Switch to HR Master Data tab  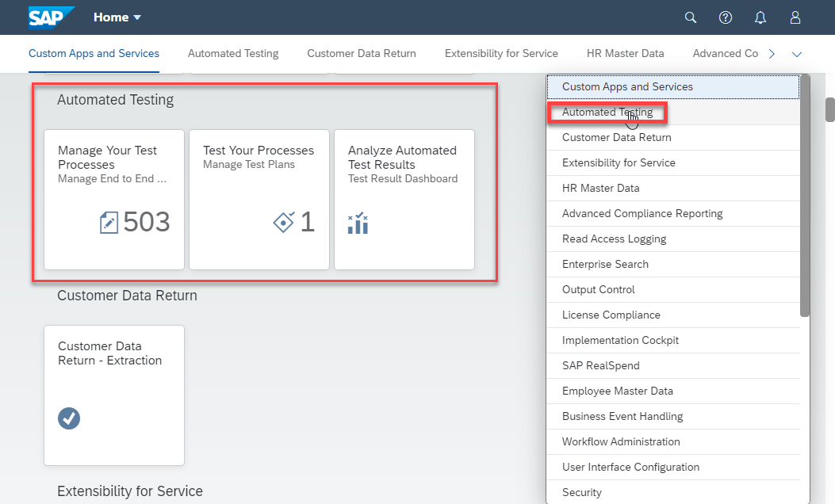coord(625,54)
